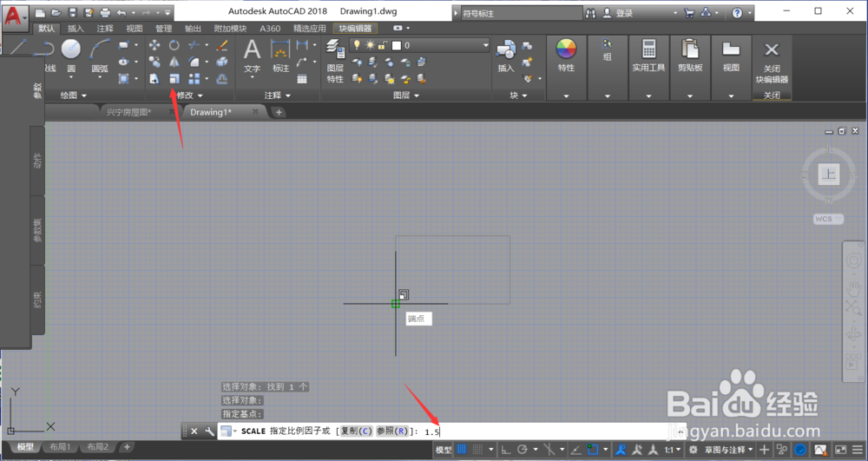The height and width of the screenshot is (461, 868).
Task: Select the Copy tool
Action: tap(155, 62)
